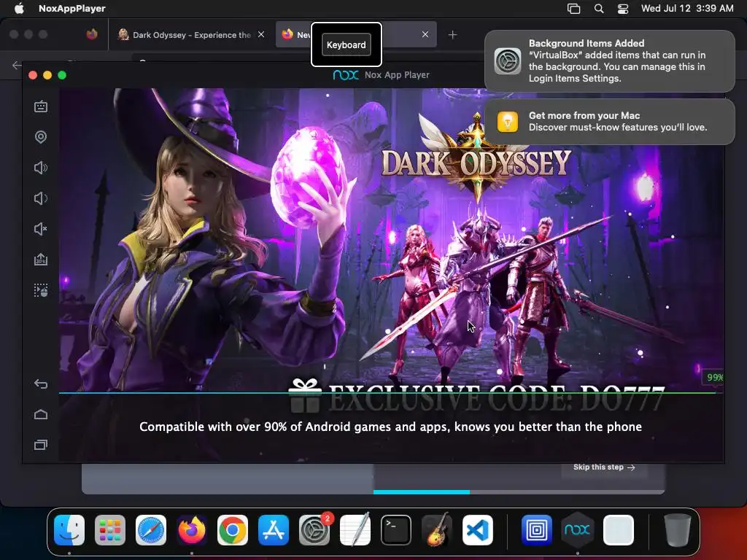747x560 pixels.
Task: Open Terminal from the Dock
Action: (396, 530)
